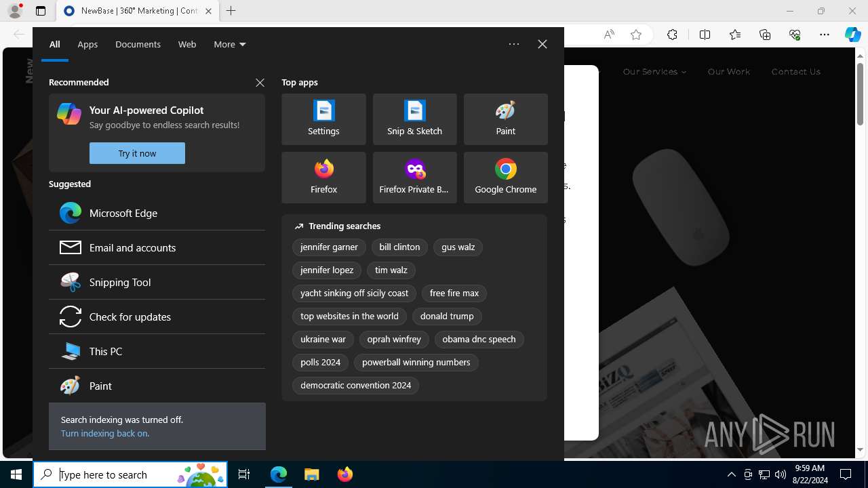This screenshot has height=488, width=868.
Task: Close the search panel
Action: tap(542, 44)
